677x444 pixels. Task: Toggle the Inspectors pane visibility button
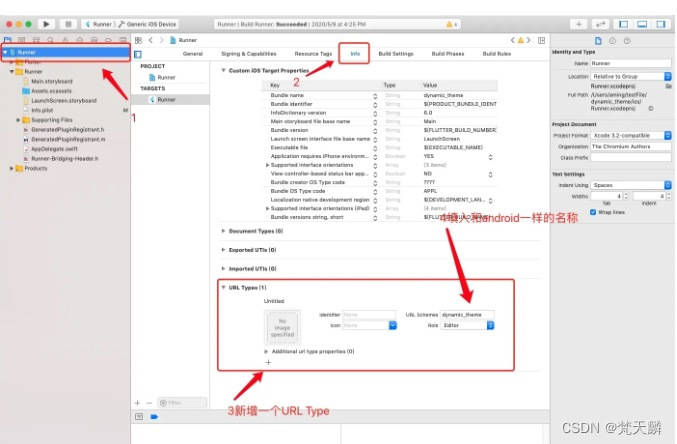click(661, 24)
